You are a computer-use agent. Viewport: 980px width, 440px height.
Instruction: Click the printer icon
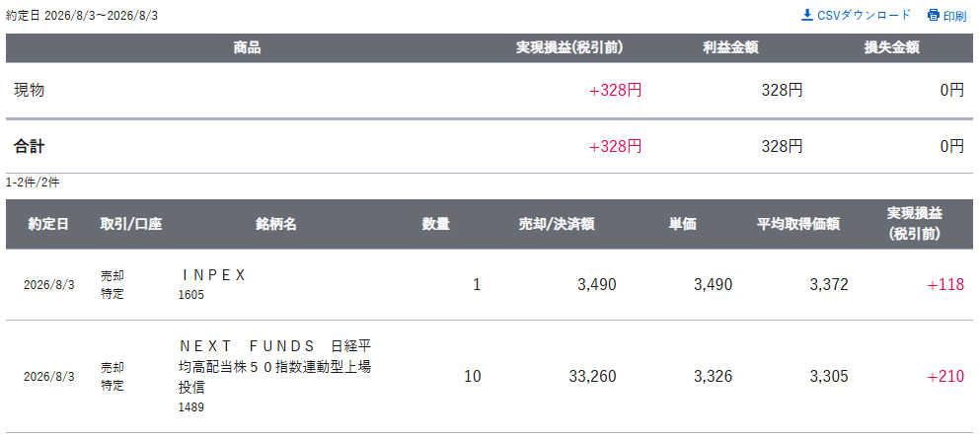[x=934, y=15]
